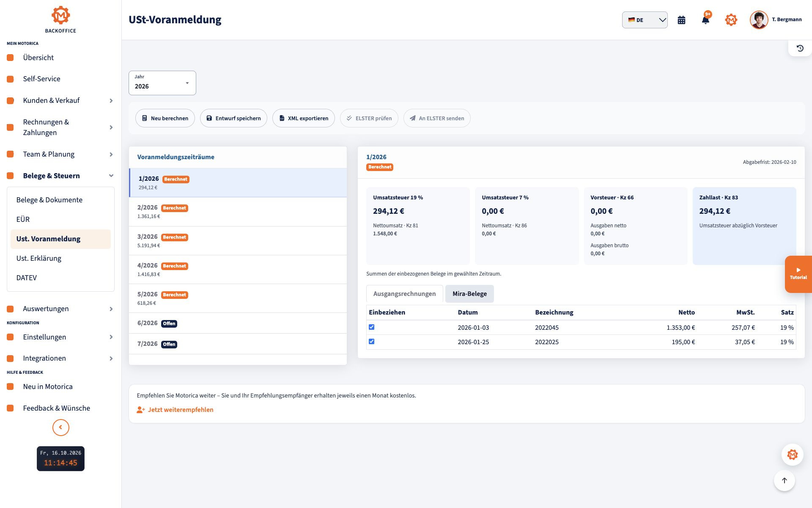Click the Neu berechnen button
Viewport: 812px width, 508px height.
click(x=165, y=118)
